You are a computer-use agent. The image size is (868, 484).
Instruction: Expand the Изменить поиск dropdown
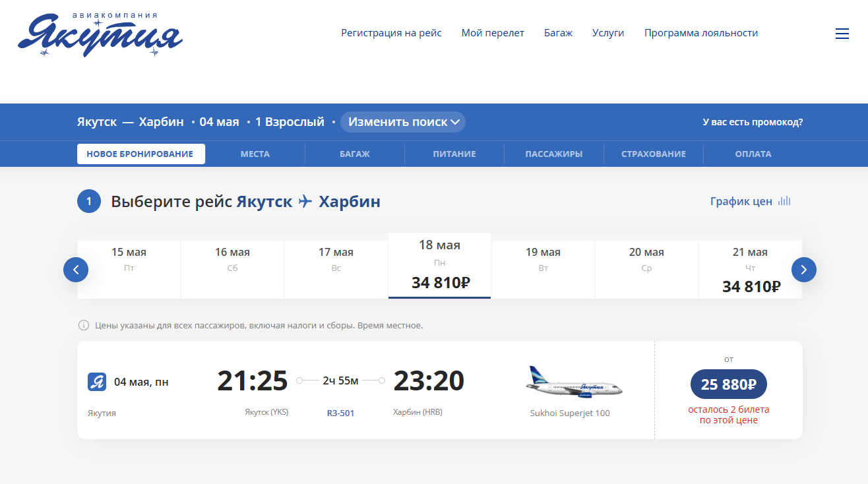pos(403,122)
